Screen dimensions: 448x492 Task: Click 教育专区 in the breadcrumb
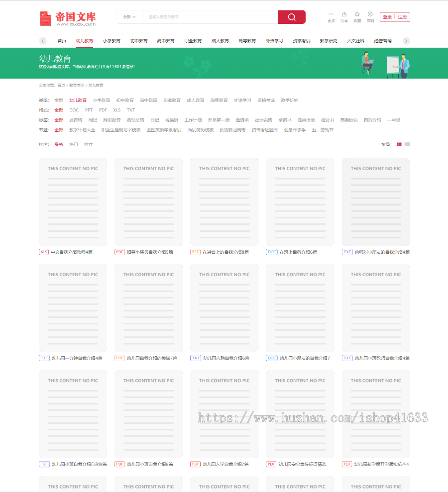[x=77, y=86]
